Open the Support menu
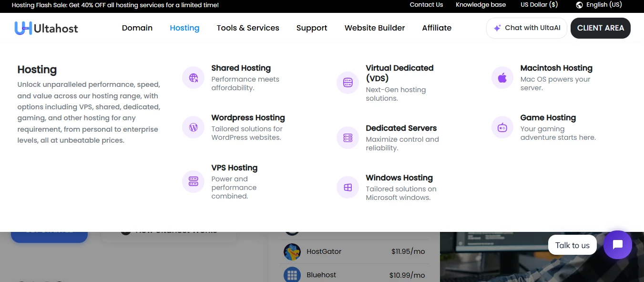The height and width of the screenshot is (282, 644). click(x=312, y=28)
